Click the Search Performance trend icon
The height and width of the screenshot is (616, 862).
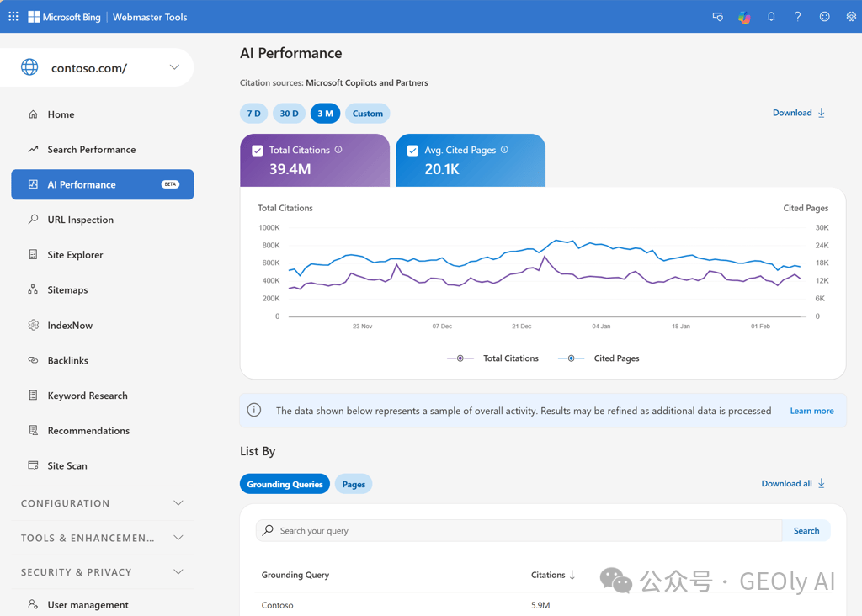33,149
